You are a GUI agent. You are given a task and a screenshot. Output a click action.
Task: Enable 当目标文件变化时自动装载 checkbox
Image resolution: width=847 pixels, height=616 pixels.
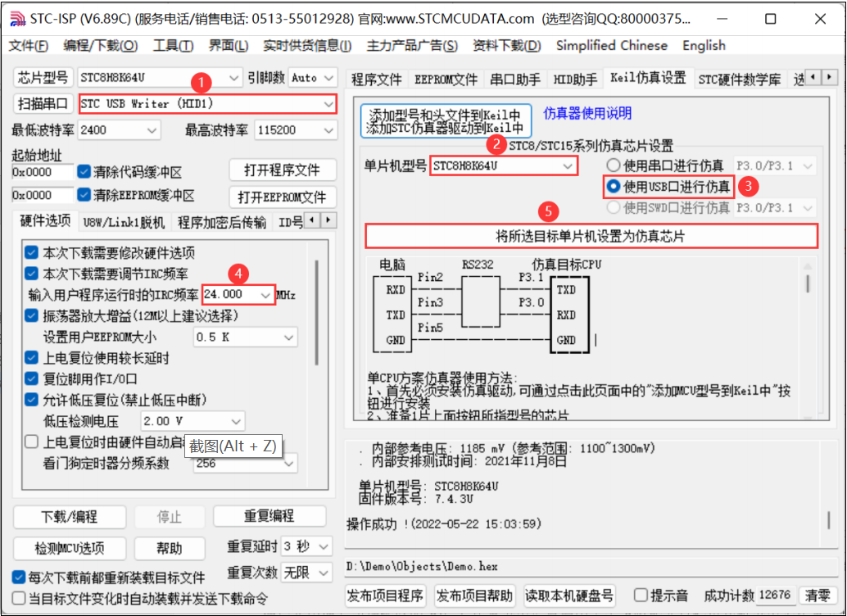[19, 598]
